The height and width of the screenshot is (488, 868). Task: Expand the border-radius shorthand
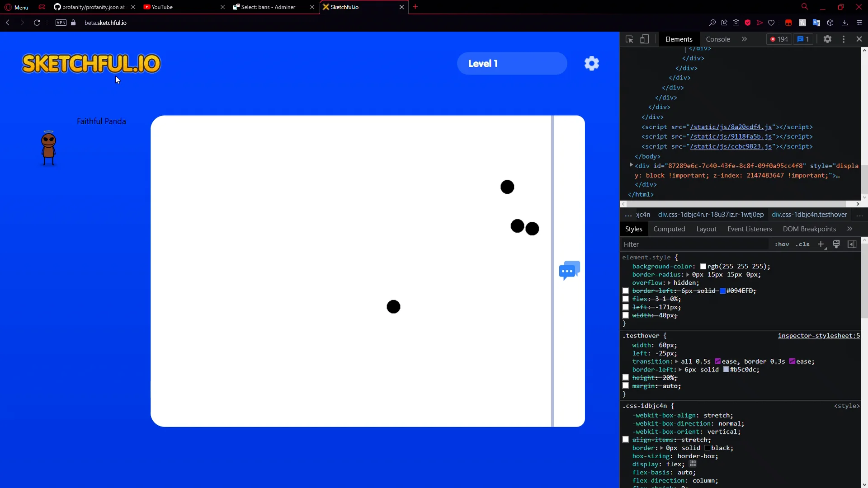pyautogui.click(x=688, y=275)
